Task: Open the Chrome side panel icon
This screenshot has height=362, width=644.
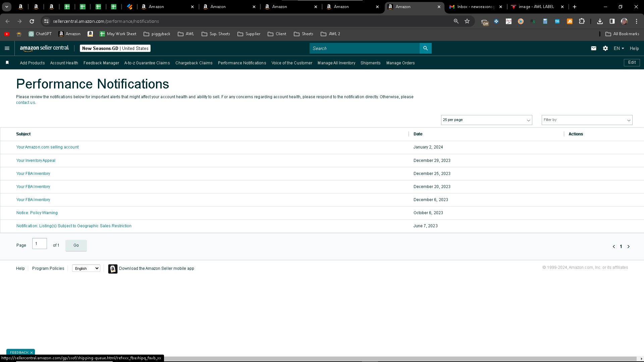Action: pyautogui.click(x=612, y=21)
